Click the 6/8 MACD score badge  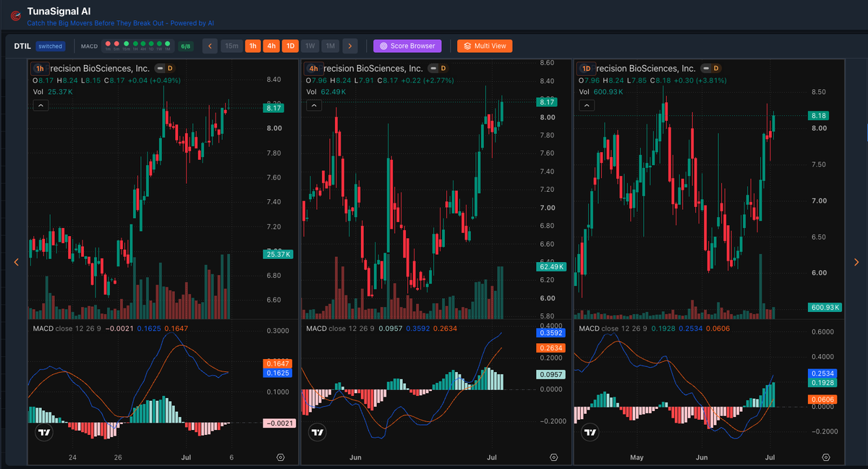pos(186,46)
